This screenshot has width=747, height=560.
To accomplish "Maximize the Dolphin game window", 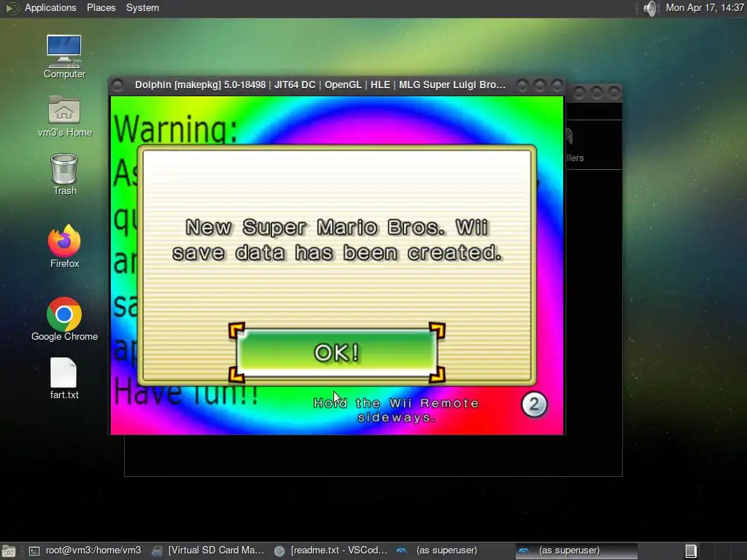I will pos(539,85).
